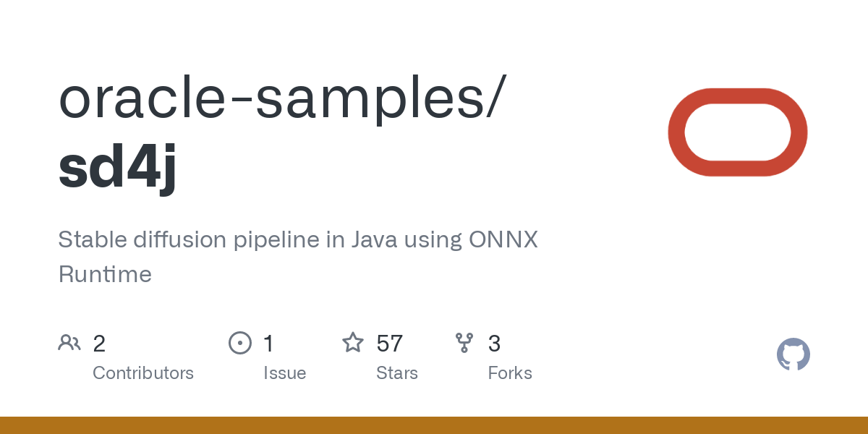Click the Forks branch icon
The width and height of the screenshot is (868, 434).
464,343
